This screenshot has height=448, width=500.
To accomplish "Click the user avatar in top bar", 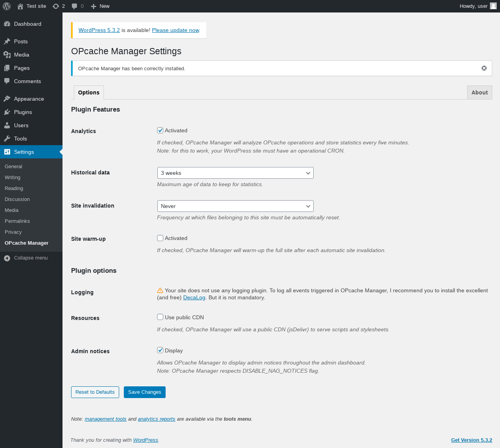I will (493, 6).
